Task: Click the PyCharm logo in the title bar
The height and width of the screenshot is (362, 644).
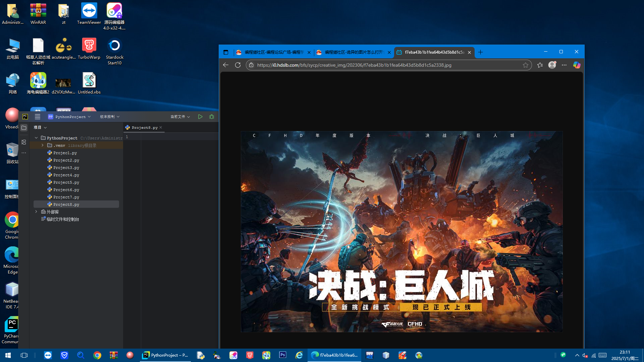Action: pos(25,117)
